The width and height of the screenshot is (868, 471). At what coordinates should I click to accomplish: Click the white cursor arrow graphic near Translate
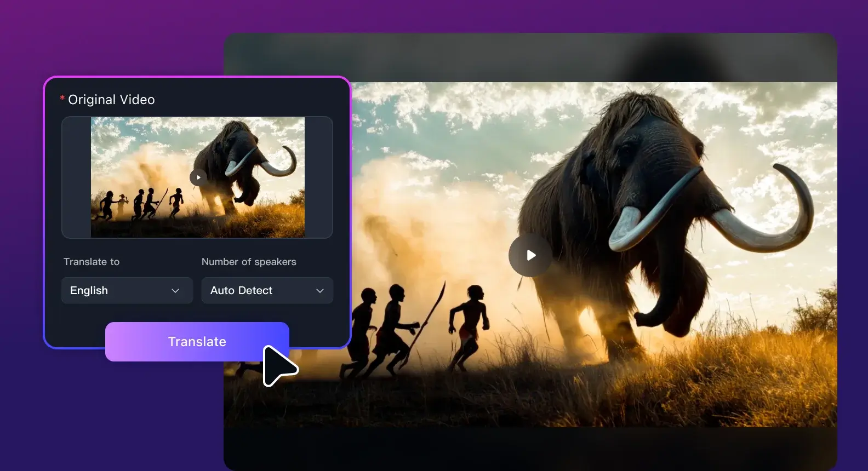[x=278, y=366]
